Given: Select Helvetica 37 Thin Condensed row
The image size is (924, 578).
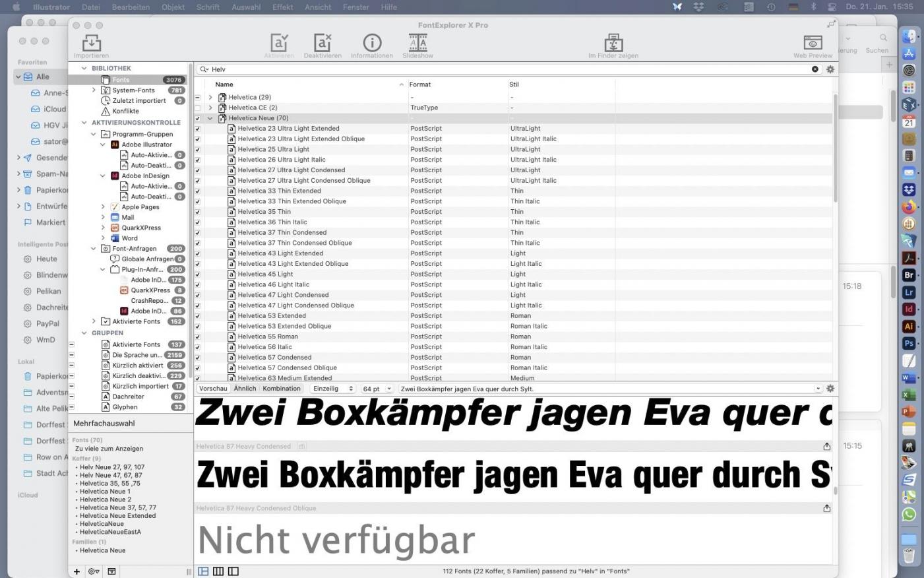Looking at the screenshot, I should click(513, 232).
